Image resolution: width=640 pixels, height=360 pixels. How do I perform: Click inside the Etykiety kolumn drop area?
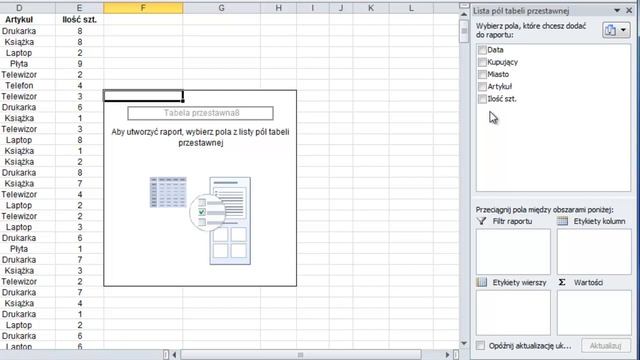[x=594, y=251]
